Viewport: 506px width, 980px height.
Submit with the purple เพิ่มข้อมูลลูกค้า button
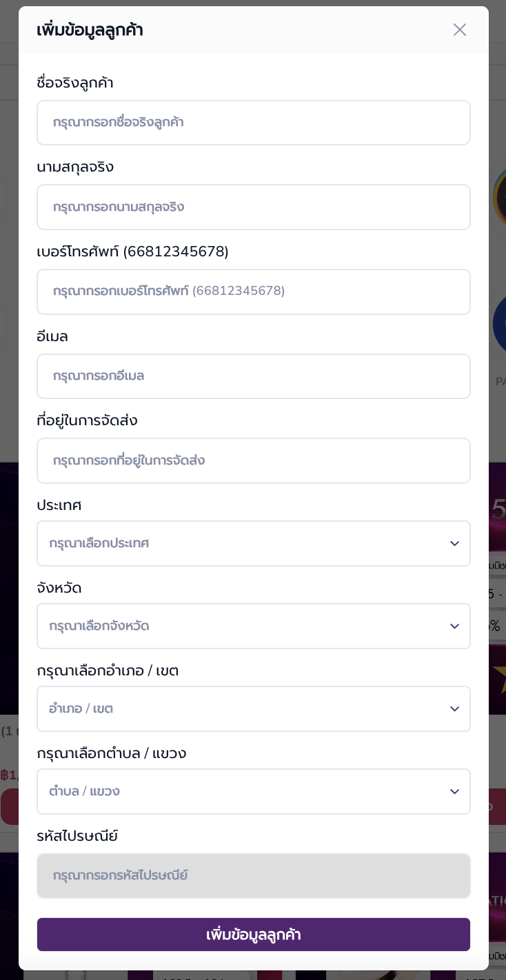254,935
